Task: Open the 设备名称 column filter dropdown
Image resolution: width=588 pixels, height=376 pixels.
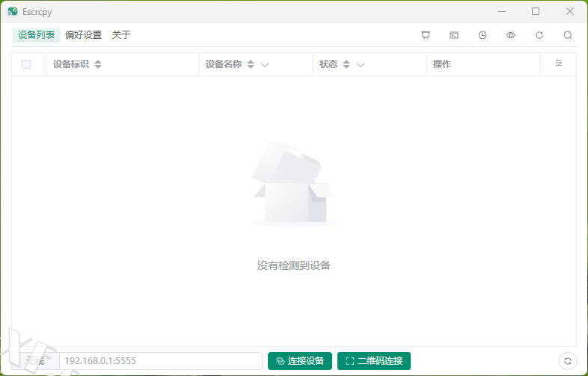Action: click(x=265, y=65)
